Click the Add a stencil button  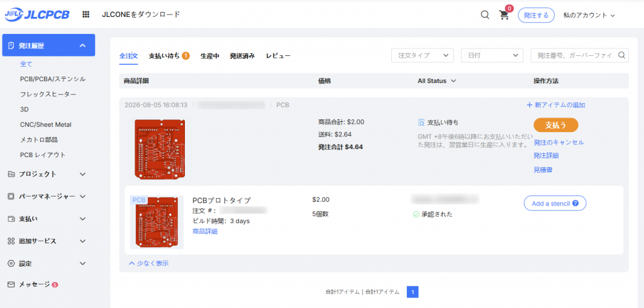[555, 203]
